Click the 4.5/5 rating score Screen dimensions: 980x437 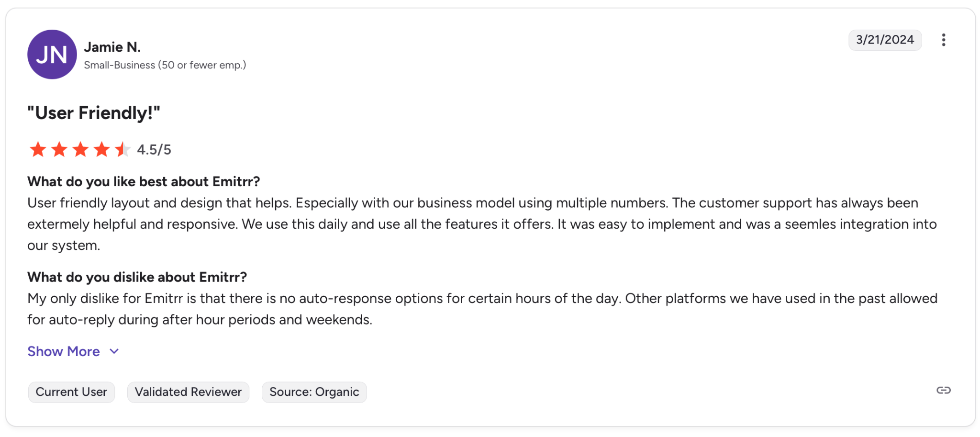154,150
